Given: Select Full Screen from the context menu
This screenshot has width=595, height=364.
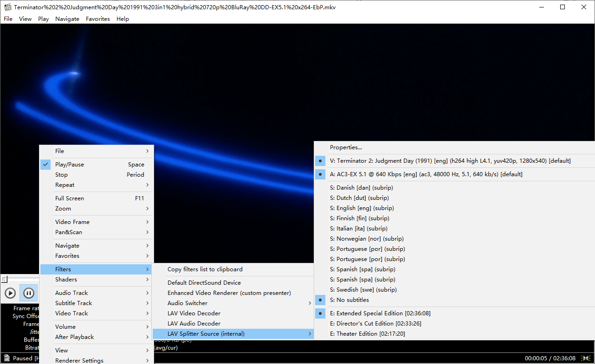Looking at the screenshot, I should coord(70,198).
